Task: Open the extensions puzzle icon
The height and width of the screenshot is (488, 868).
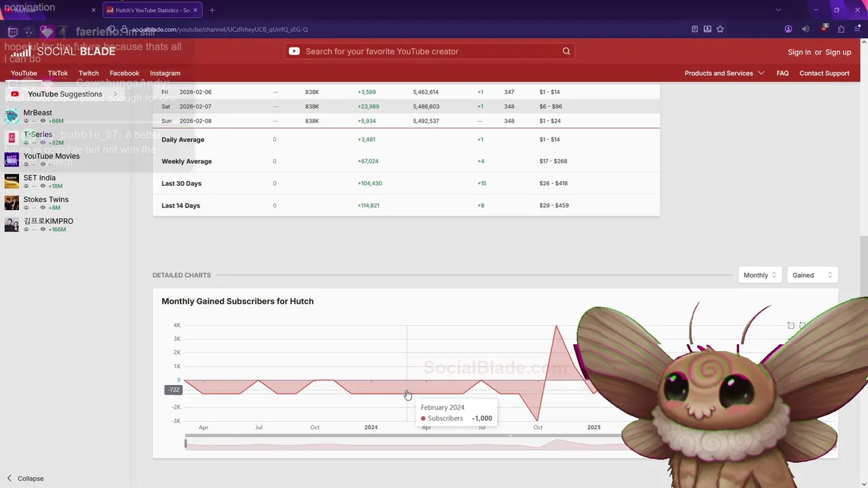Action: click(x=841, y=29)
